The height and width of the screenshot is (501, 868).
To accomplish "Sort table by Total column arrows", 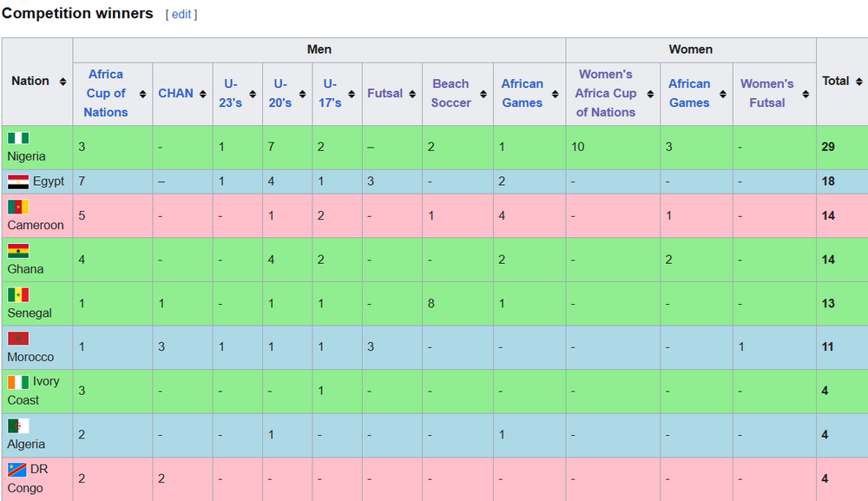I will pyautogui.click(x=860, y=82).
